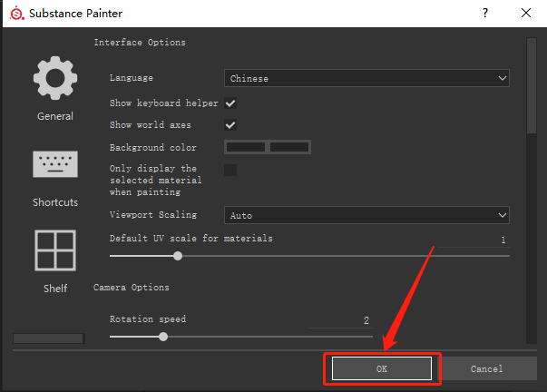This screenshot has height=392, width=547.
Task: Click the question mark help button
Action: pos(485,14)
